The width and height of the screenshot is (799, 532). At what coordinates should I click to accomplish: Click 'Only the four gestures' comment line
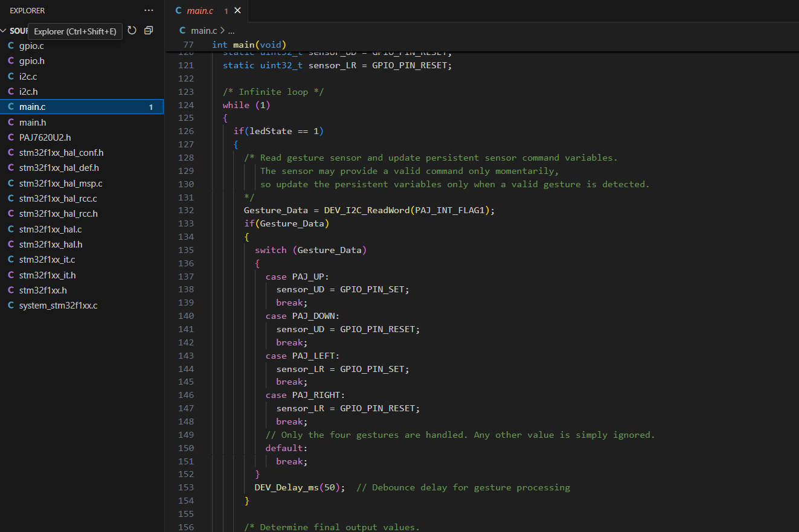(x=460, y=435)
